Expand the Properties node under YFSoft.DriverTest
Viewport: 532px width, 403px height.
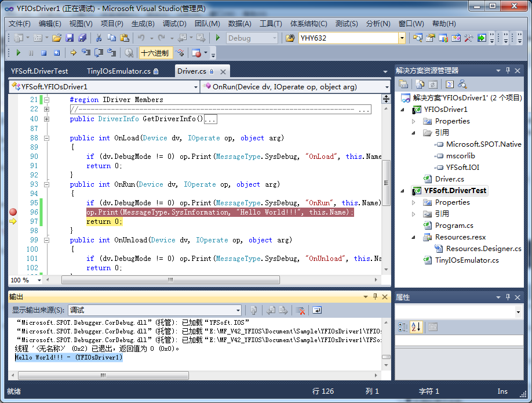tap(414, 203)
